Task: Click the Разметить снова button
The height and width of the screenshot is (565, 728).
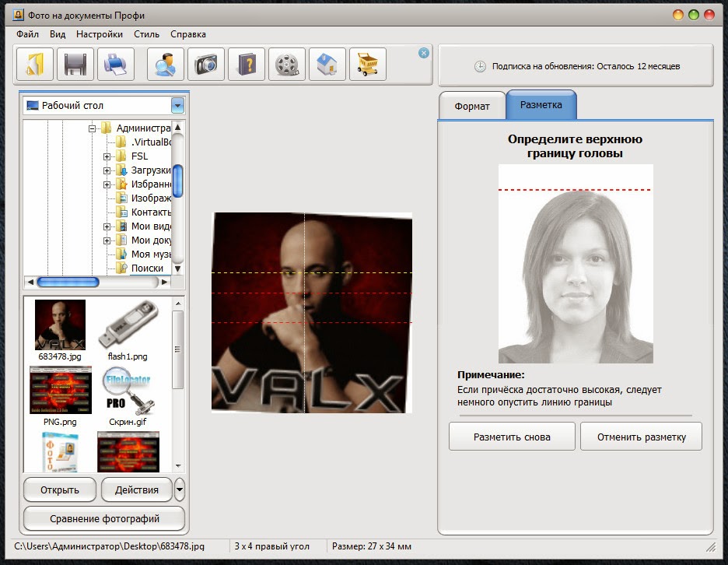Action: (512, 437)
